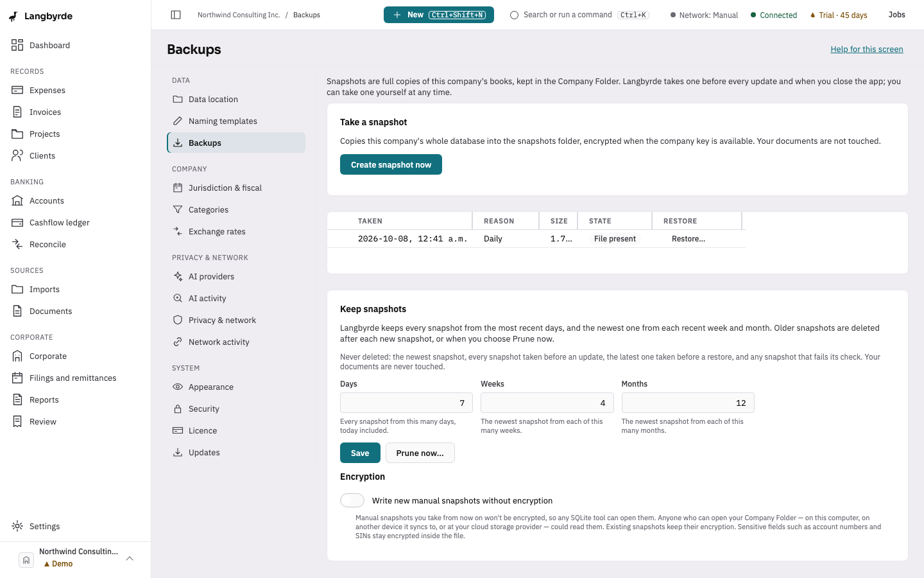This screenshot has width=924, height=578.
Task: Open Licence settings
Action: point(236,430)
